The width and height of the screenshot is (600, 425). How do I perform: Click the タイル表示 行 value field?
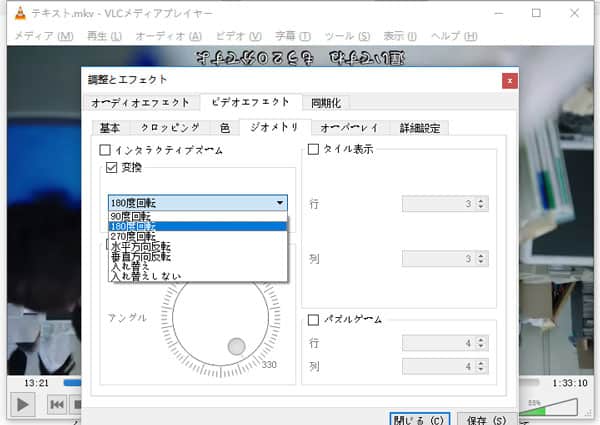click(x=439, y=204)
